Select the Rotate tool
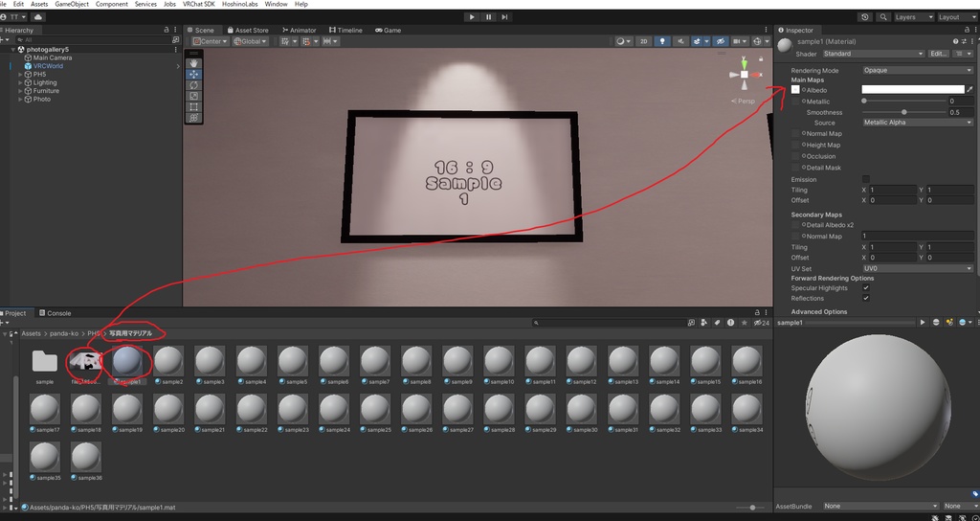The width and height of the screenshot is (980, 521). [193, 85]
